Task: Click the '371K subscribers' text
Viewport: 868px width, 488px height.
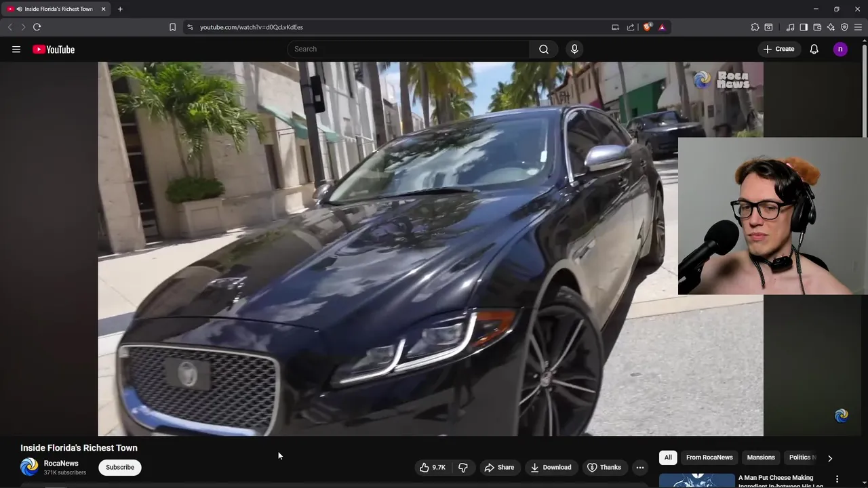Action: click(65, 472)
